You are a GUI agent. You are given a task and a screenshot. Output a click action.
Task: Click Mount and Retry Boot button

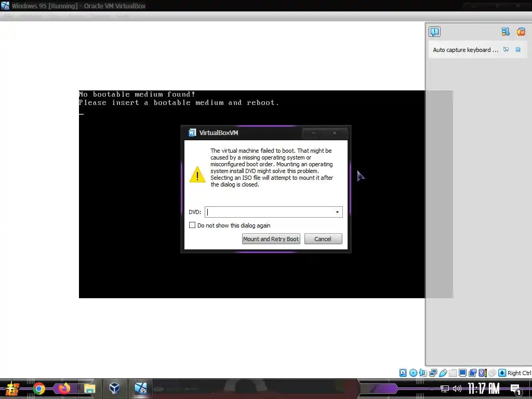click(271, 239)
